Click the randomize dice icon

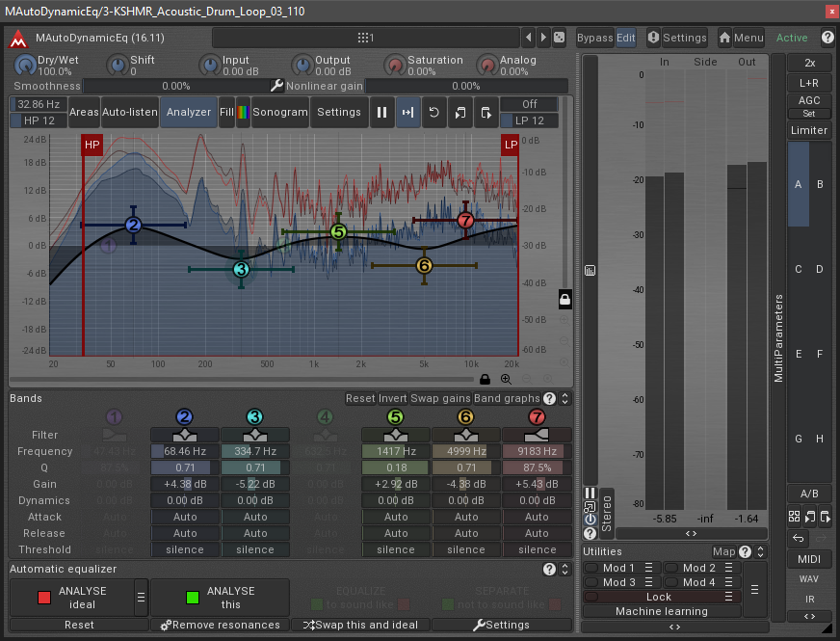pos(560,38)
